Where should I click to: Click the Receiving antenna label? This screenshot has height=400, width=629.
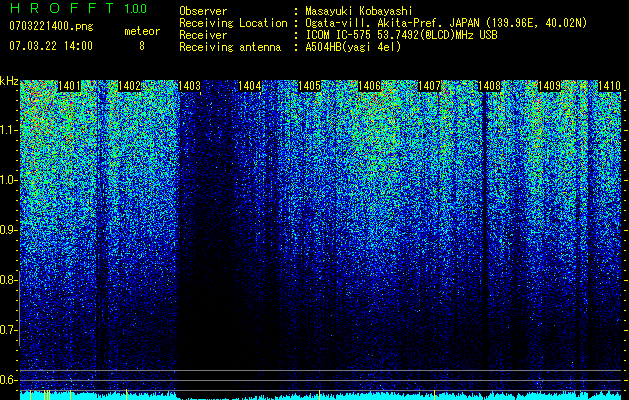pos(230,47)
